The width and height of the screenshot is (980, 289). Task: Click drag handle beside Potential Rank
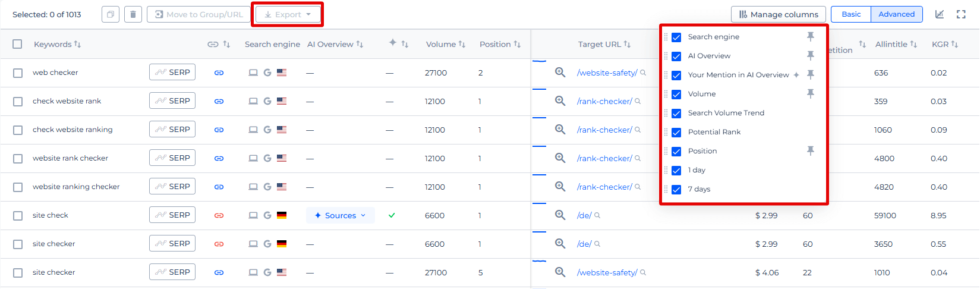point(666,132)
